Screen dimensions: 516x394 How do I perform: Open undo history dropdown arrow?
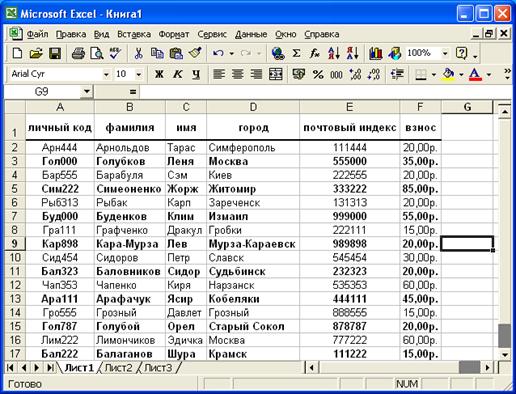click(x=232, y=53)
